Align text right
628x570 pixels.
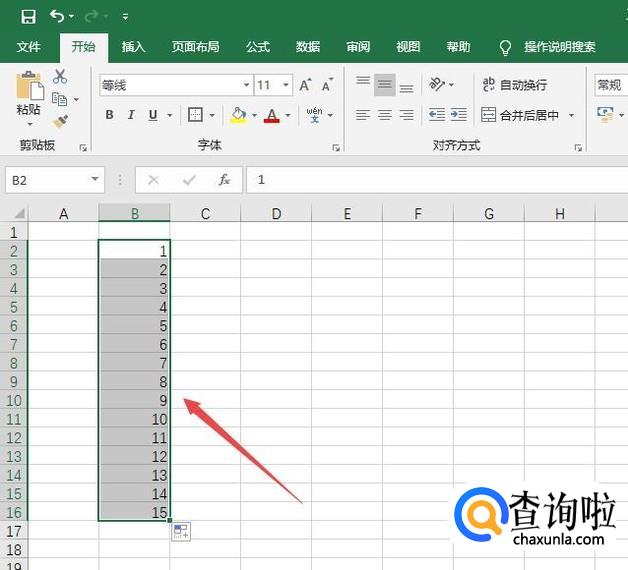pos(407,115)
